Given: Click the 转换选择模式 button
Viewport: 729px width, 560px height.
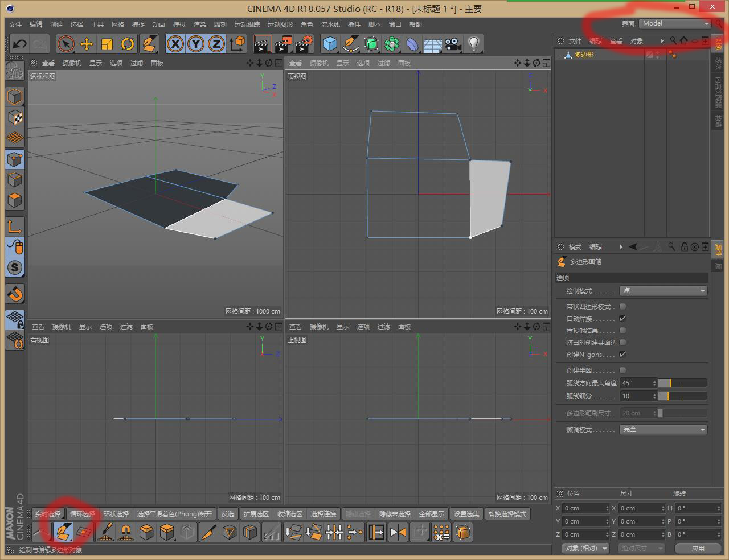Looking at the screenshot, I should click(x=507, y=514).
